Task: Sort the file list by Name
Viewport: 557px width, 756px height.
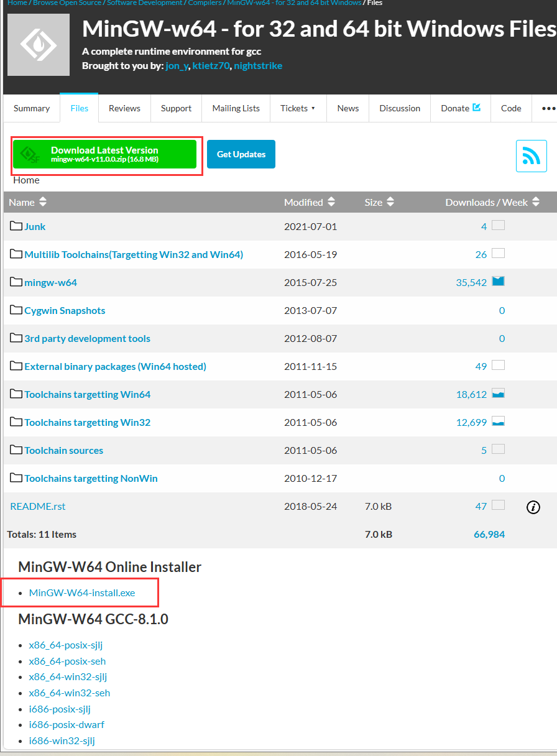Action: coord(28,202)
